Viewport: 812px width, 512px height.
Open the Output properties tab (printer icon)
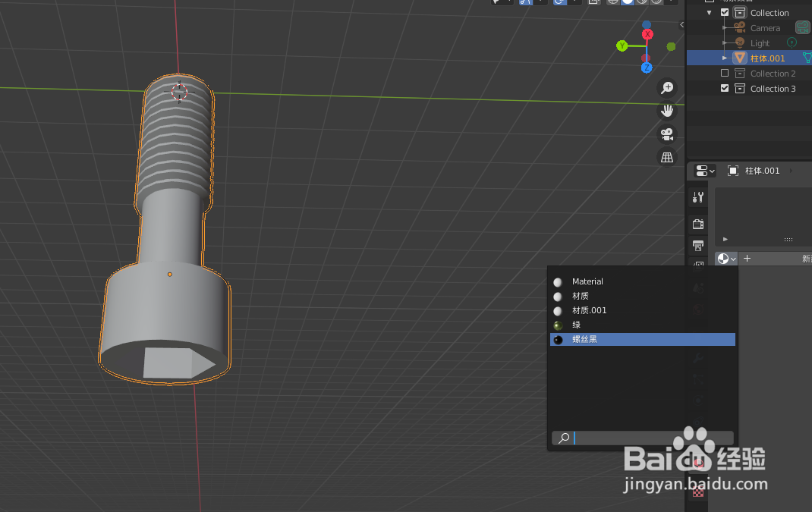(698, 246)
